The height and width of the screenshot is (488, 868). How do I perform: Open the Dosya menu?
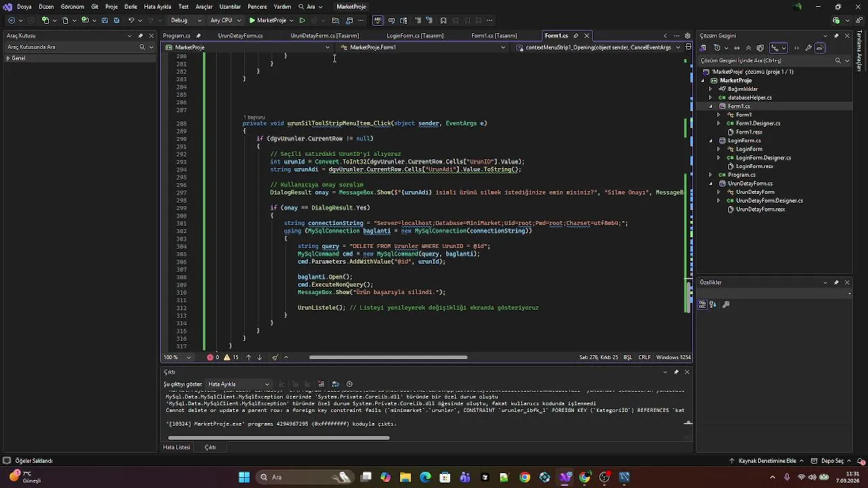click(24, 7)
